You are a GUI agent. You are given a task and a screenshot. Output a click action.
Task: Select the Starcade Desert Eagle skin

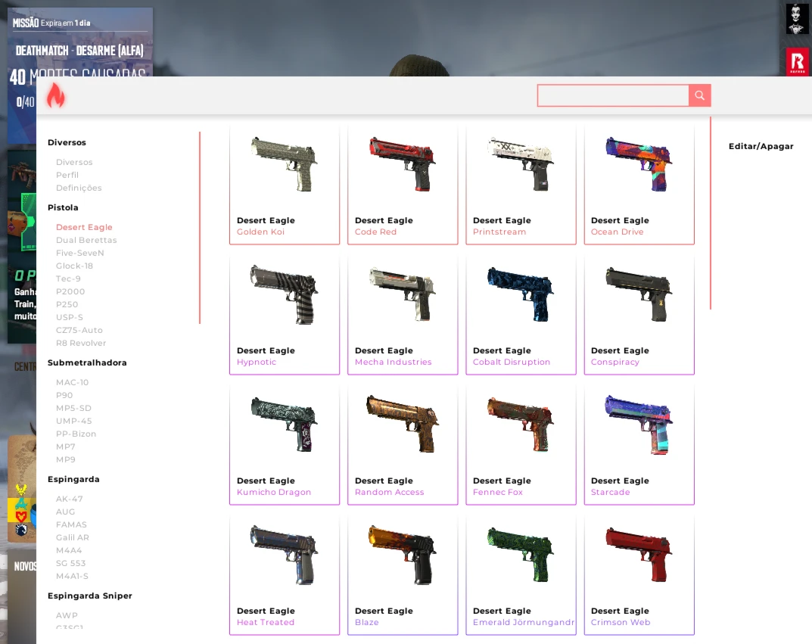[639, 445]
